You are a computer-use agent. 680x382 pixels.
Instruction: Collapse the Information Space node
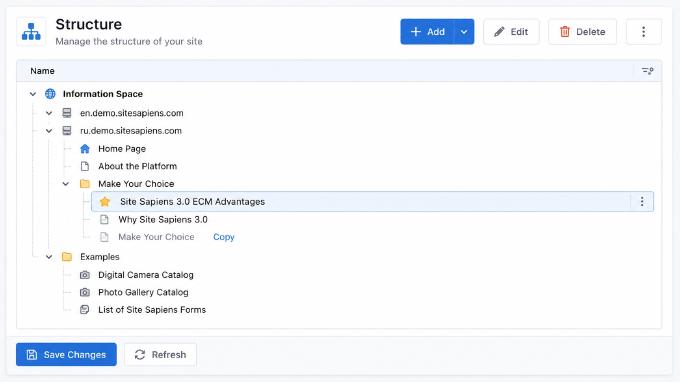tap(33, 94)
